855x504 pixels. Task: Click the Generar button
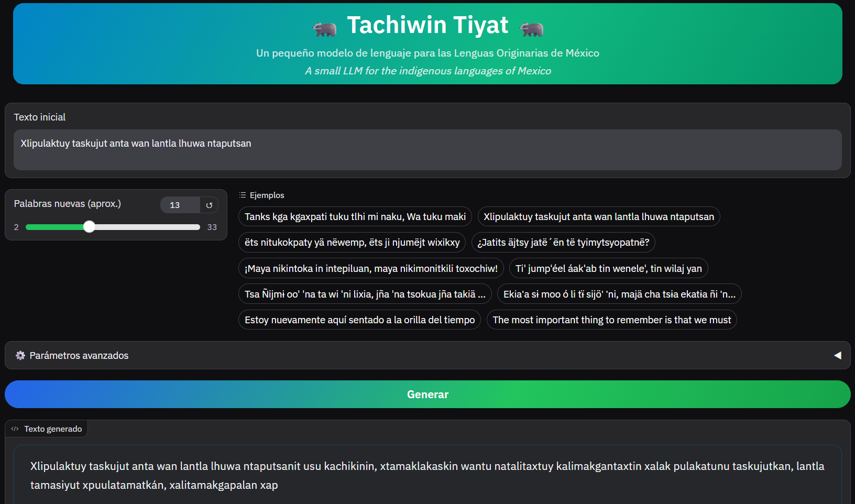pos(427,394)
